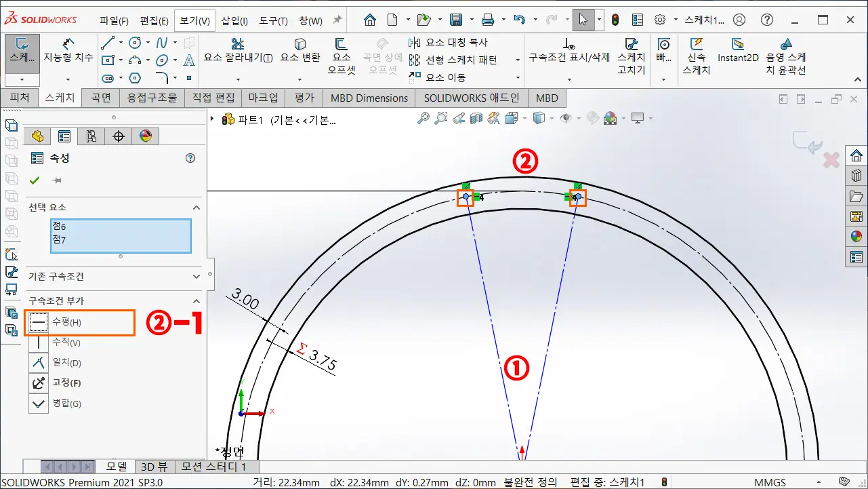Viewport: 868px width, 489px height.
Task: Open the 파일(F) menu
Action: (115, 20)
